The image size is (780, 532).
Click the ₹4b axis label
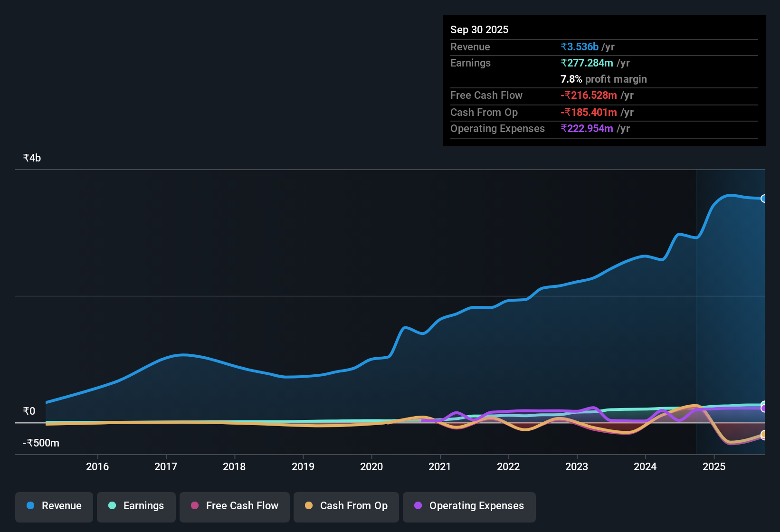click(30, 157)
